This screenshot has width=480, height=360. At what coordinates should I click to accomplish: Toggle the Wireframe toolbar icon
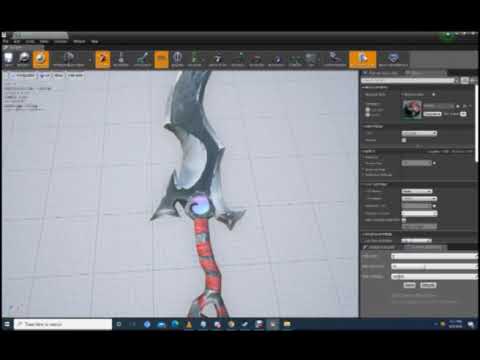(121, 59)
